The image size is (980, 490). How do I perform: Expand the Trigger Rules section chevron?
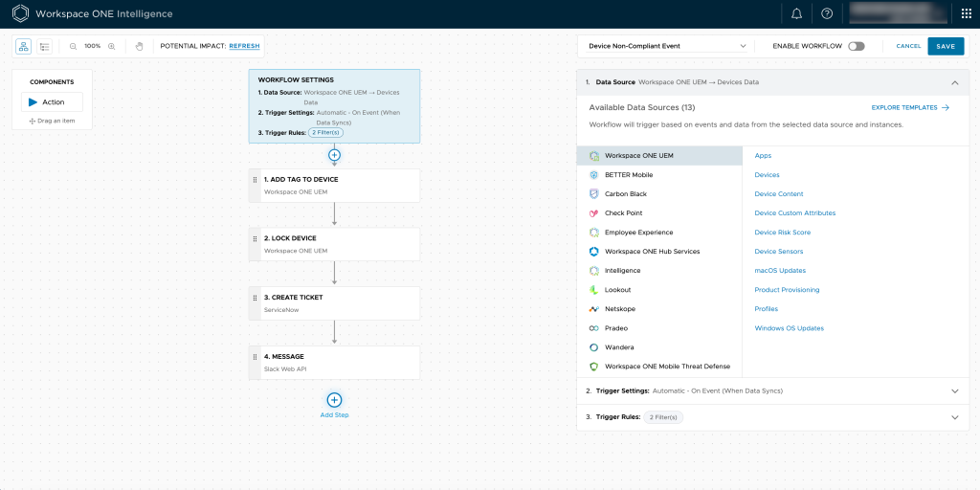click(x=954, y=417)
